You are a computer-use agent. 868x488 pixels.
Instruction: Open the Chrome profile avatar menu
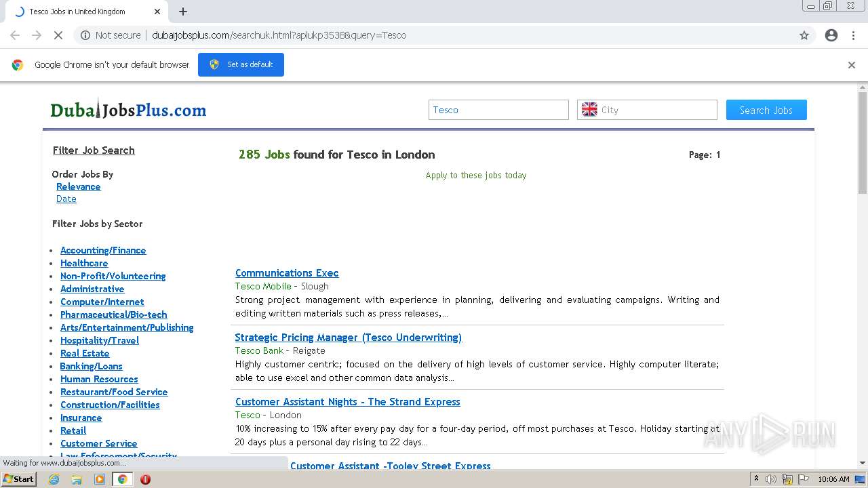(x=831, y=35)
